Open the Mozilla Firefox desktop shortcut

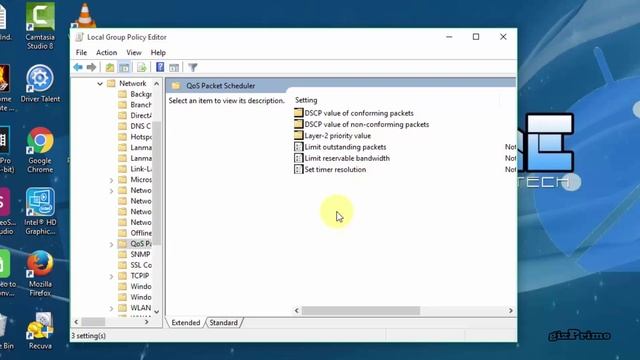(x=40, y=273)
